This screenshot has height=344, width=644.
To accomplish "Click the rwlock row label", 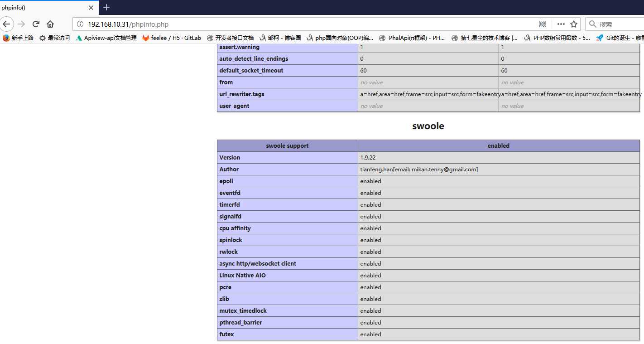I will point(228,252).
